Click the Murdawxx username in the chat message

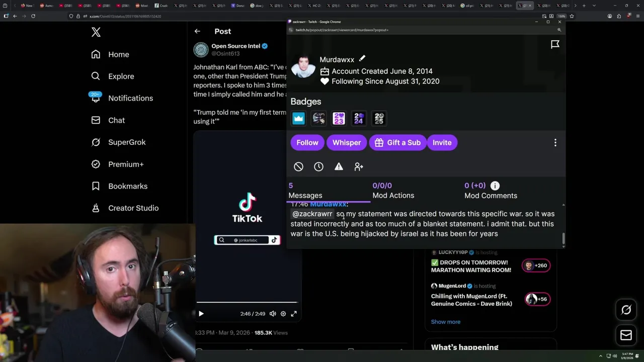coord(328,205)
